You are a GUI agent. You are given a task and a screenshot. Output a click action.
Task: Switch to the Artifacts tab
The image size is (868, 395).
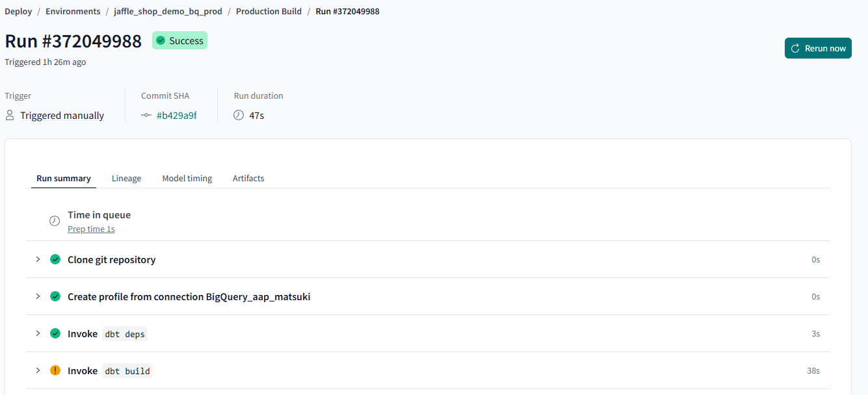click(x=248, y=178)
